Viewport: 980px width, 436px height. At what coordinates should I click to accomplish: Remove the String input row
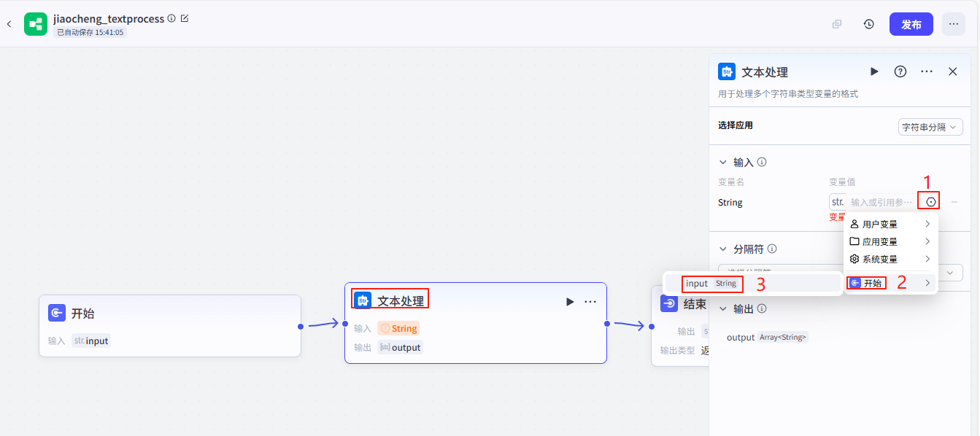point(954,202)
